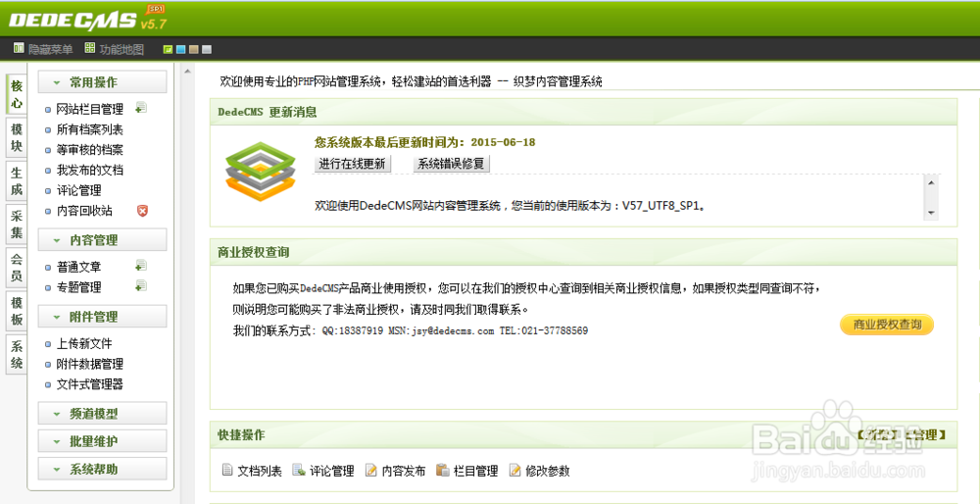The height and width of the screenshot is (504, 980).
Task: Click 内容发布 quick action link
Action: tap(404, 471)
